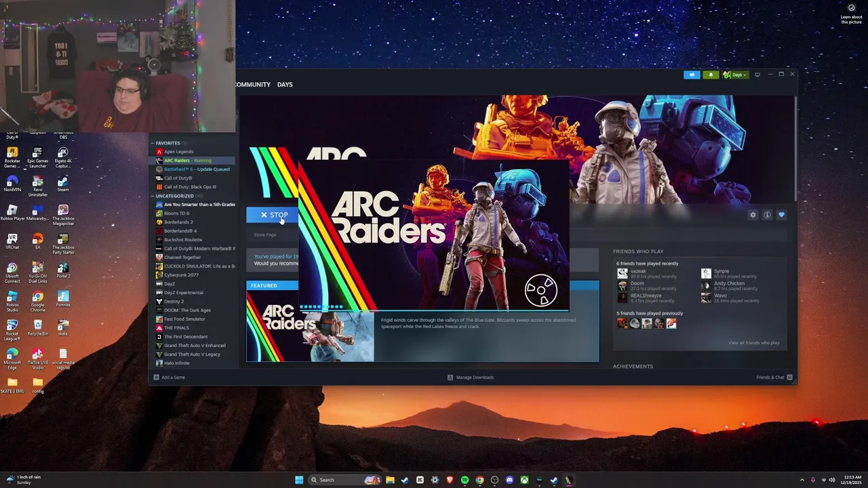Select Borderlands 2 in library list
The image size is (868, 488).
(x=178, y=222)
